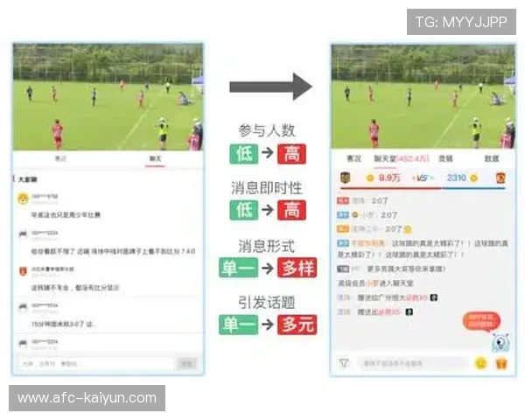This screenshot has width=525, height=420.
Task: Tap smiley emoji after third 2:07
Action: pos(408,229)
